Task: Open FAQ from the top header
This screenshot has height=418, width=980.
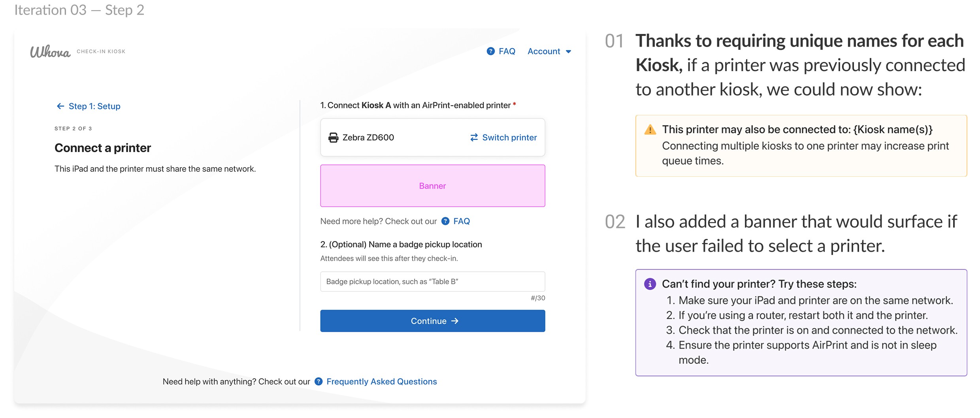Action: pos(507,51)
